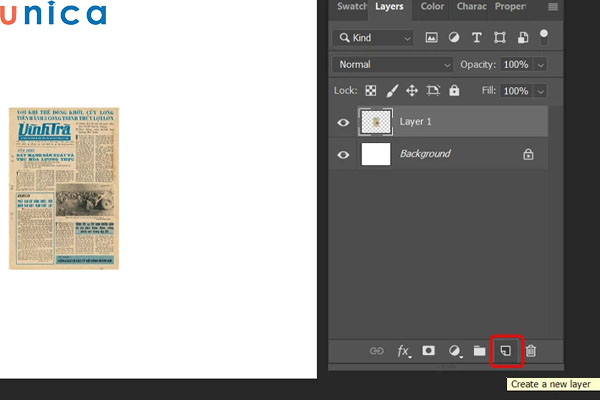The height and width of the screenshot is (400, 600).
Task: Lock transparent pixels checkerboard icon
Action: 370,91
